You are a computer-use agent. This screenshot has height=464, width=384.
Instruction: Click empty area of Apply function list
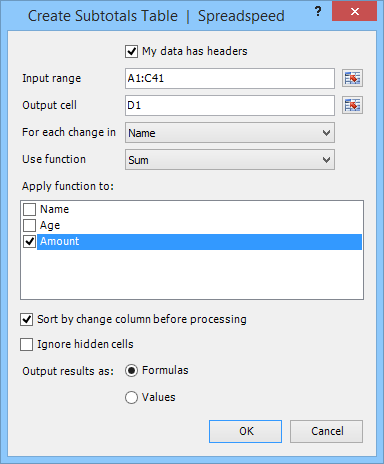click(192, 274)
